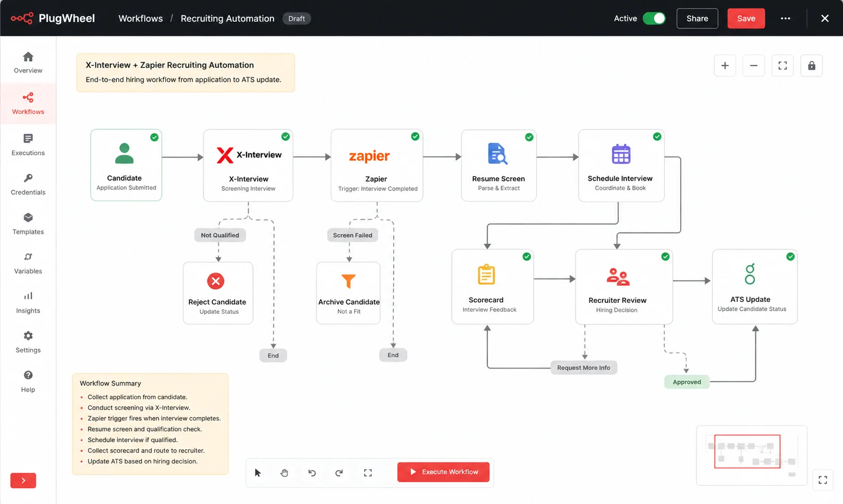Lock the canvas with padlock button

[811, 66]
